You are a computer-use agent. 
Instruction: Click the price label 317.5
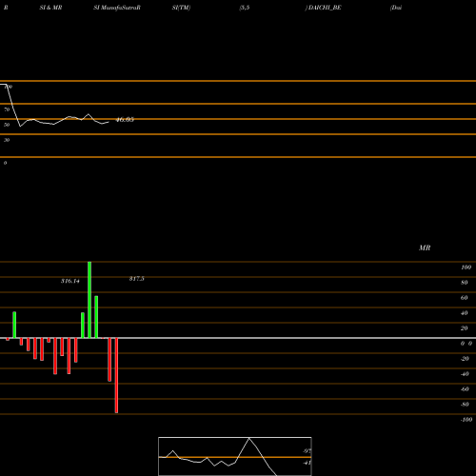137,279
